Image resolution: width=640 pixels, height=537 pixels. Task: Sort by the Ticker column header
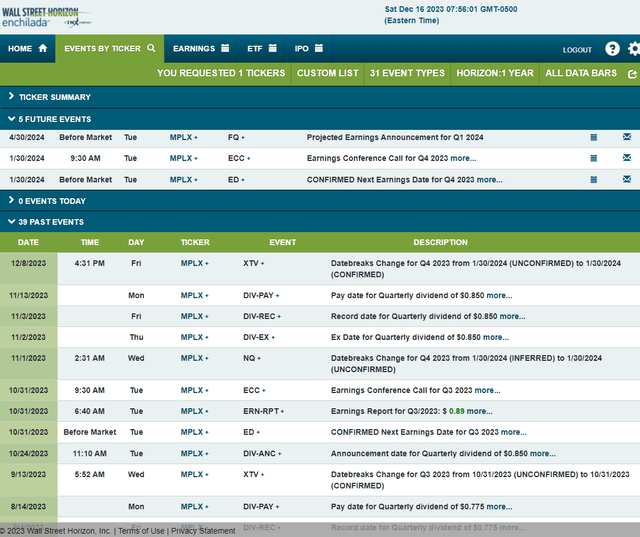pyautogui.click(x=195, y=242)
